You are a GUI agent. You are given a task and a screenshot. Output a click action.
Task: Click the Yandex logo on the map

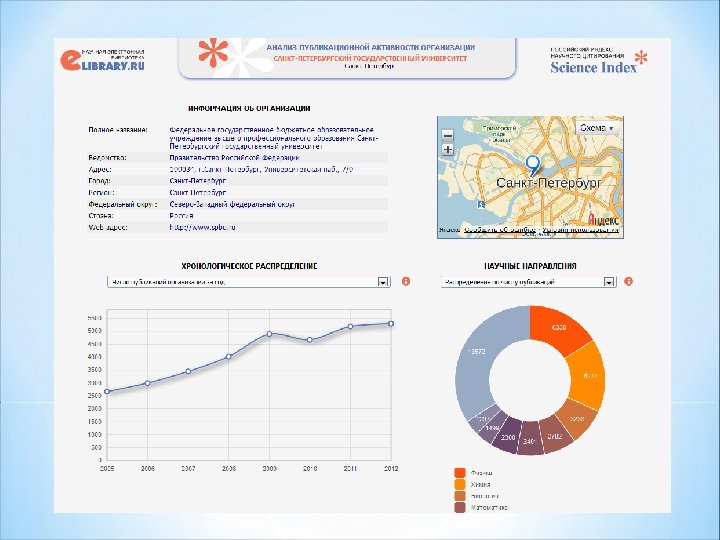(603, 219)
